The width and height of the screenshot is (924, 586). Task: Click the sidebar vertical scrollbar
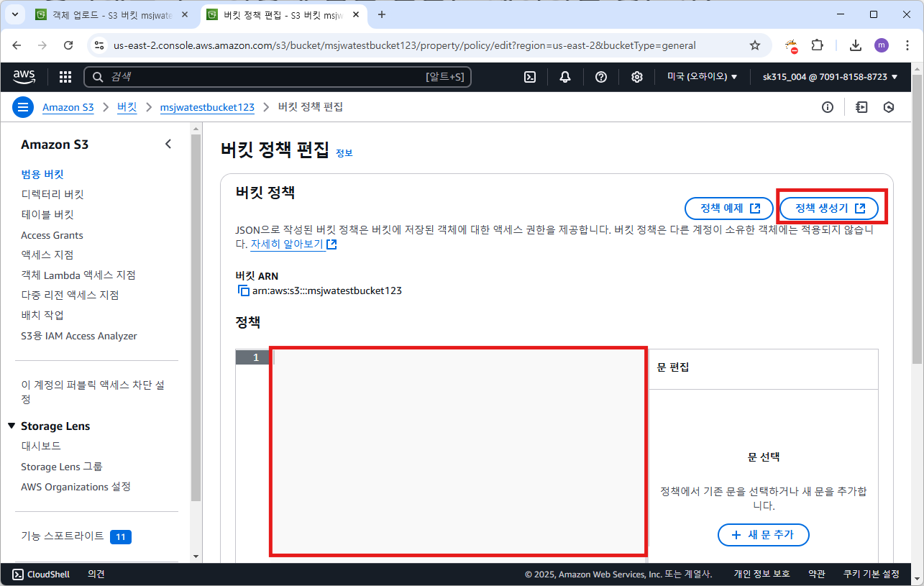click(x=196, y=316)
